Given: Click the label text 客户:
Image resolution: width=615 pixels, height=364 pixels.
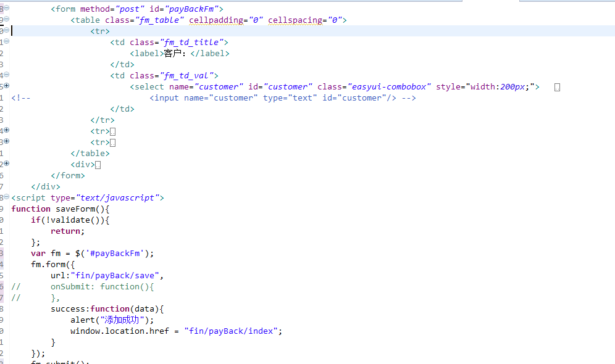Looking at the screenshot, I should click(175, 53).
